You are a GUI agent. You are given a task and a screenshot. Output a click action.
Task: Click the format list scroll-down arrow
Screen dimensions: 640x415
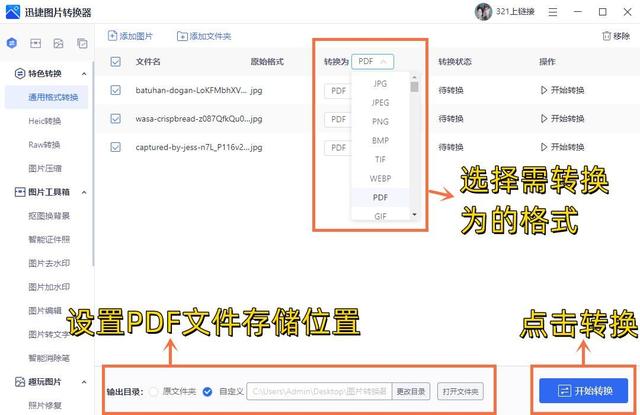click(x=414, y=215)
